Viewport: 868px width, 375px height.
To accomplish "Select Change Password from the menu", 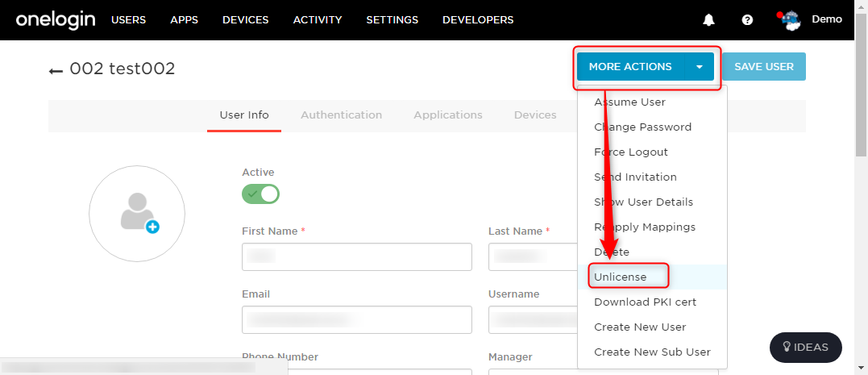I will click(652, 127).
